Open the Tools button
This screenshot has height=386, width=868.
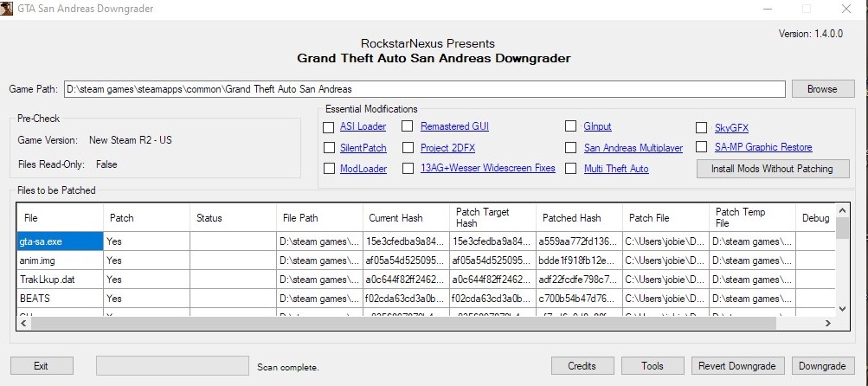click(653, 366)
